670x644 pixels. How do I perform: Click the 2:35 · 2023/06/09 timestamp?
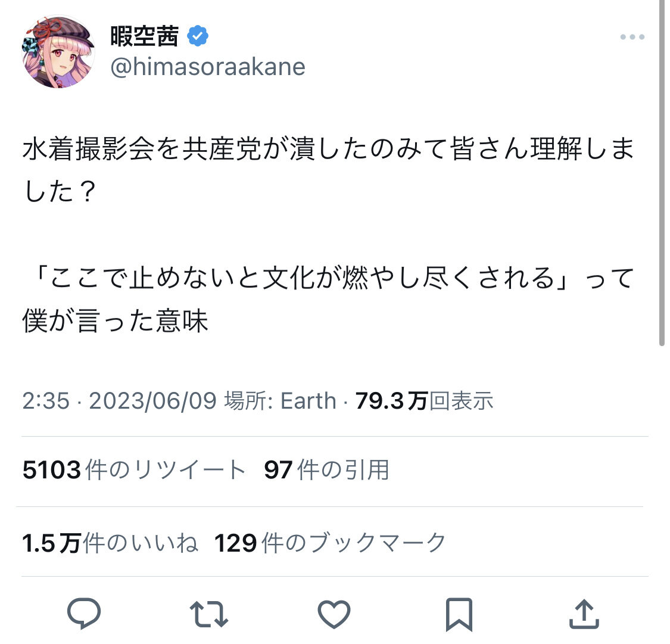tap(119, 401)
